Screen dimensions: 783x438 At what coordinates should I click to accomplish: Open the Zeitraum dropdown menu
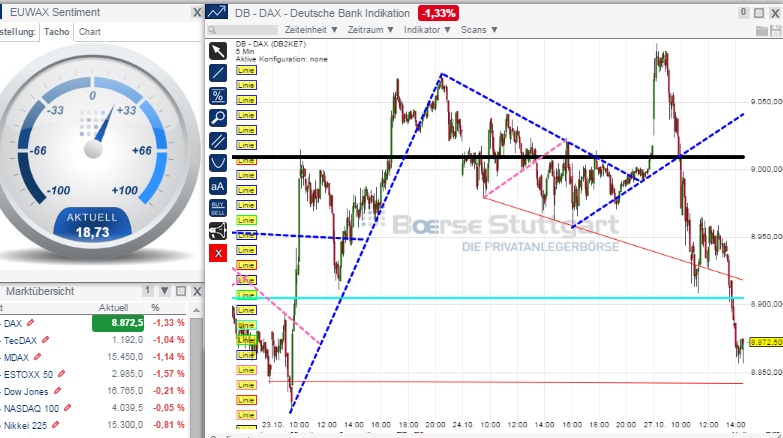point(371,30)
